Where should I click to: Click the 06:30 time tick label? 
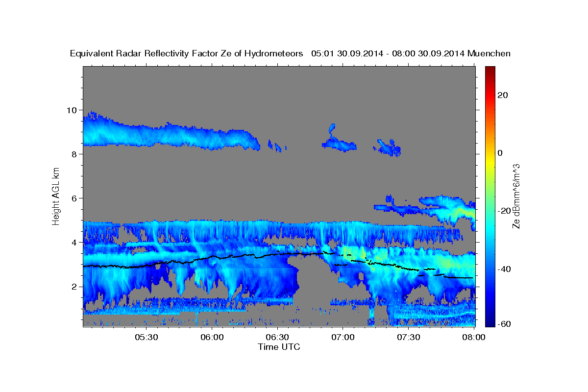[x=277, y=337]
